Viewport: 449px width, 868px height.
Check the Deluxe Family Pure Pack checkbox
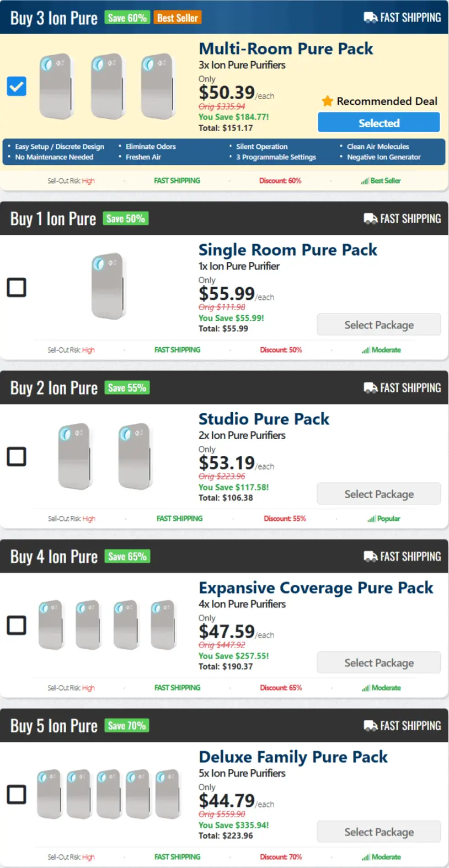click(x=16, y=794)
